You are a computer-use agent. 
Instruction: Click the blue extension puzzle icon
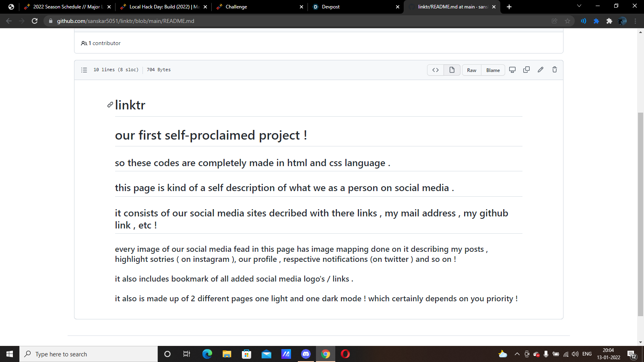(x=596, y=21)
